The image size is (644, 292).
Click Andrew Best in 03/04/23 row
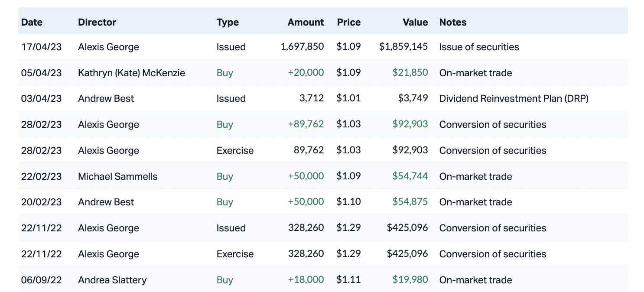106,98
